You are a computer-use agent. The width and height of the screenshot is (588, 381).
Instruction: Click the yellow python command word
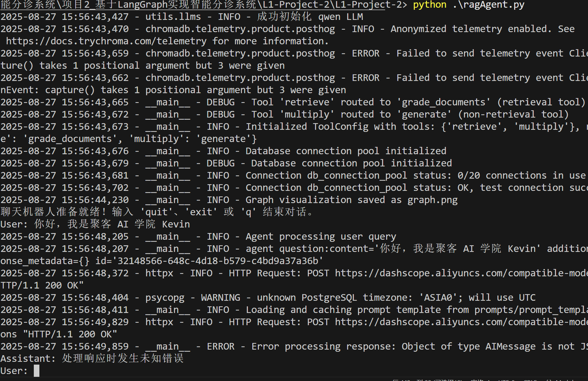[x=430, y=5]
